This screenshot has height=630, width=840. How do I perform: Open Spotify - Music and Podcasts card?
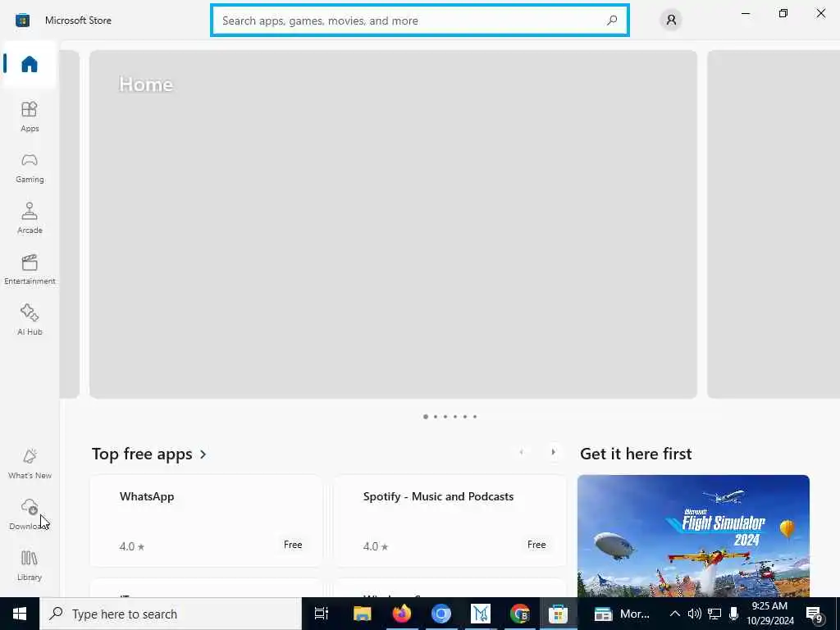[450, 521]
